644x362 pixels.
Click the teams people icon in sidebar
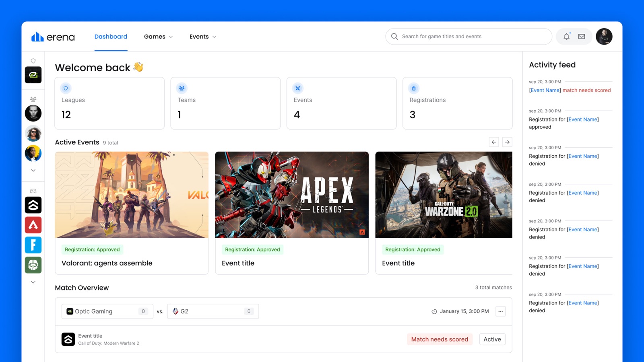(x=33, y=99)
